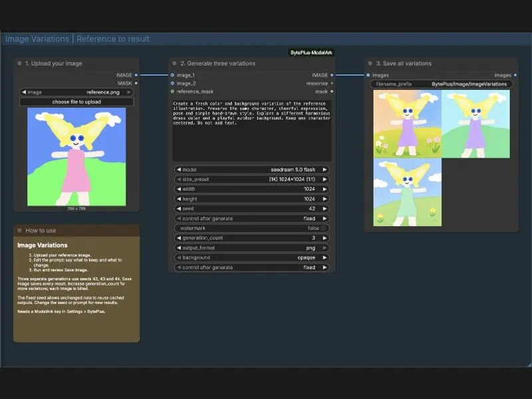Viewport: 532px width, 399px height.
Task: Click the '2. Generate three variations' node title
Action: tap(218, 63)
